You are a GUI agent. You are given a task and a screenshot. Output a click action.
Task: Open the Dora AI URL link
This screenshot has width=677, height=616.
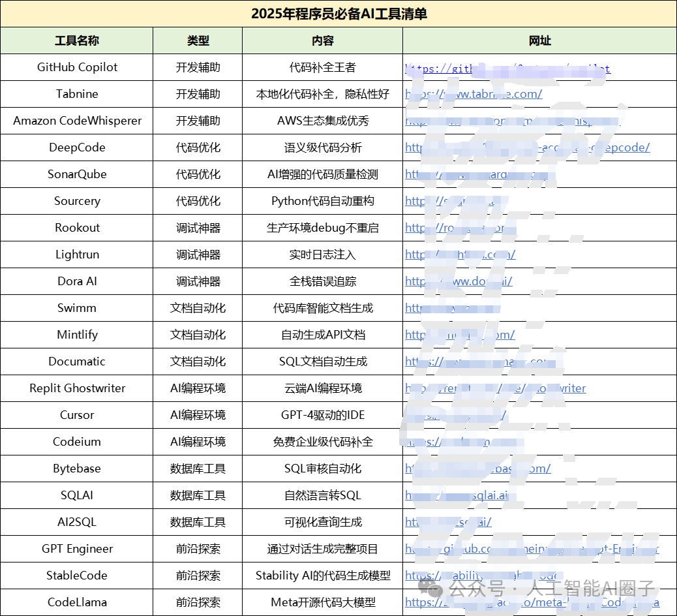[459, 282]
